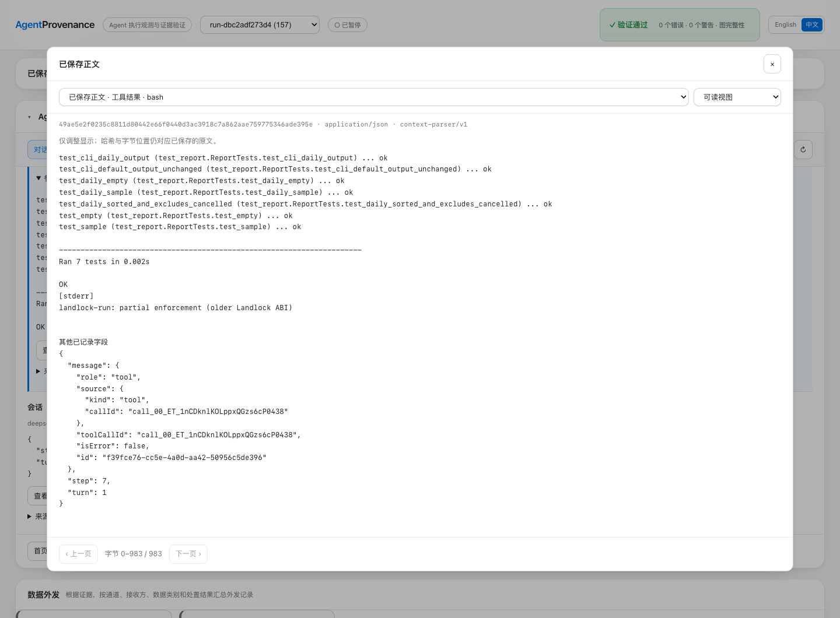The width and height of the screenshot is (840, 618).
Task: Click the "role": "tool" JSON line
Action: pos(108,377)
